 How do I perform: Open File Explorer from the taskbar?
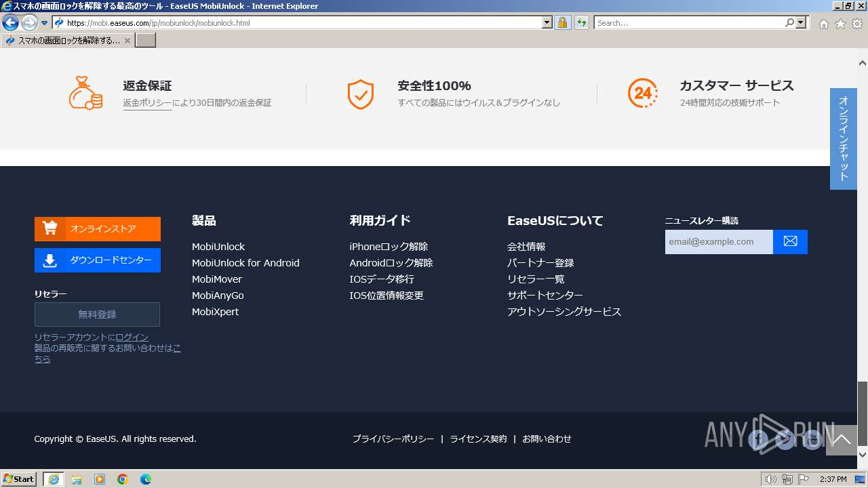[x=77, y=479]
